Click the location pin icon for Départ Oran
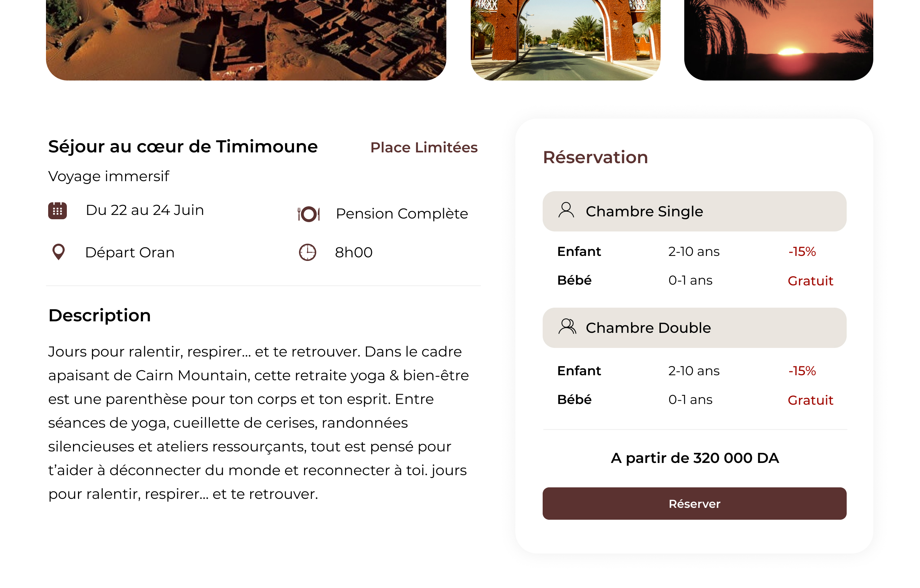The image size is (920, 588). (x=59, y=252)
